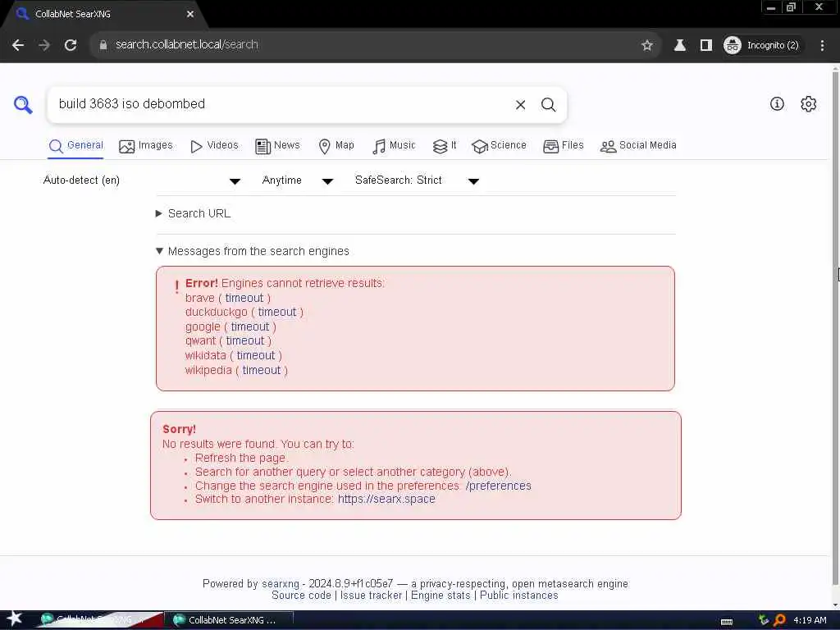The width and height of the screenshot is (840, 630).
Task: Open the Public instances footer link
Action: click(x=518, y=596)
